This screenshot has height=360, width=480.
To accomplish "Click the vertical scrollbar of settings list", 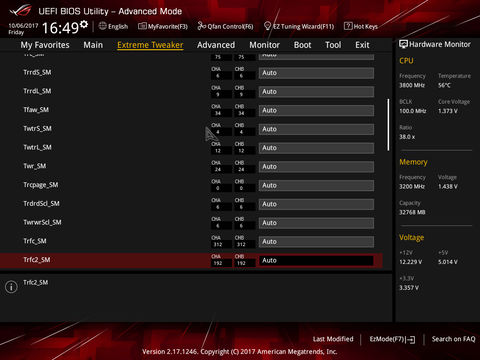I will [x=388, y=125].
